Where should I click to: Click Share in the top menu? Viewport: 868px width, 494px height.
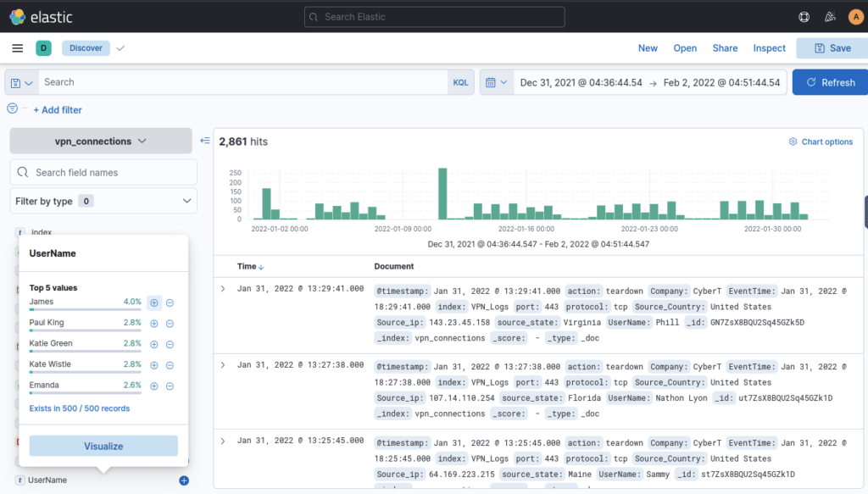725,48
